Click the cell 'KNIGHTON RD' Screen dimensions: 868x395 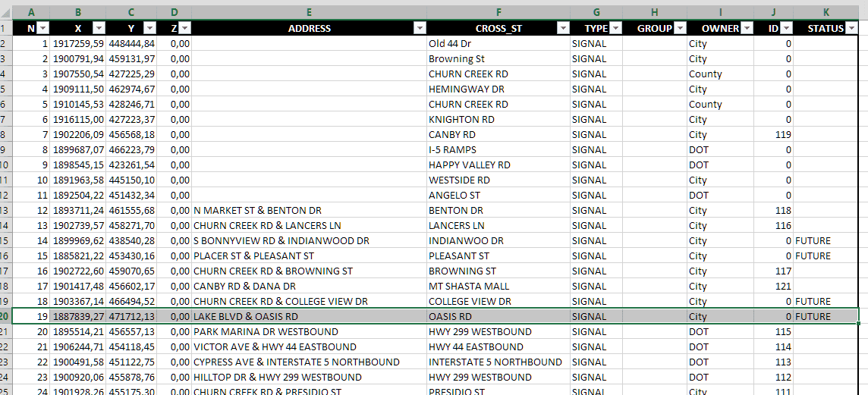(498, 120)
